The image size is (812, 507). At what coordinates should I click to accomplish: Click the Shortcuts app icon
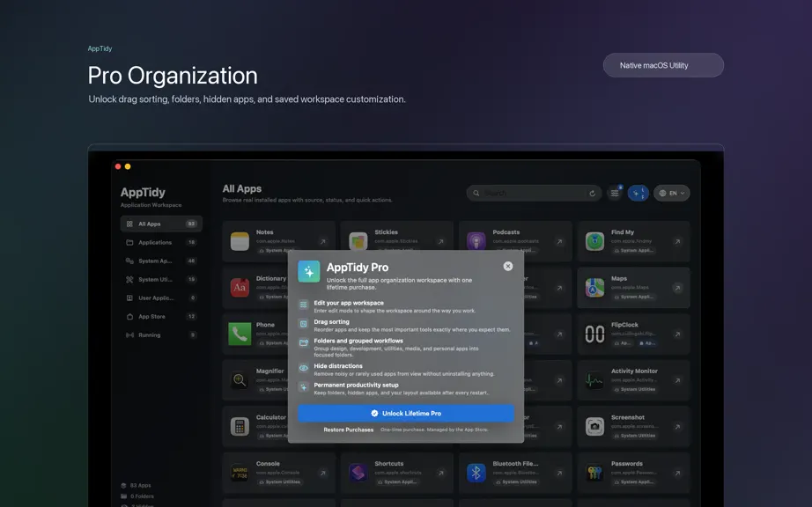[358, 473]
